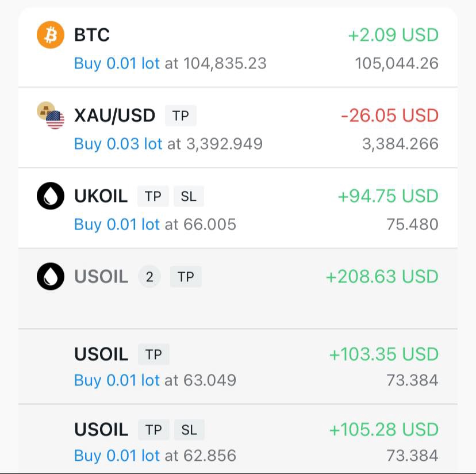Tap SL badge on USOIL 62.856 position
476x474 pixels.
pos(189,430)
